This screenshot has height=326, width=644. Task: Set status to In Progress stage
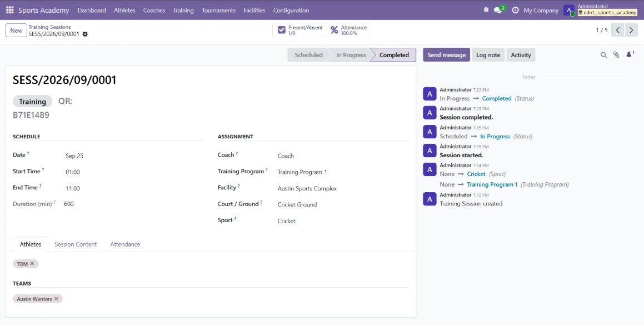click(x=351, y=54)
